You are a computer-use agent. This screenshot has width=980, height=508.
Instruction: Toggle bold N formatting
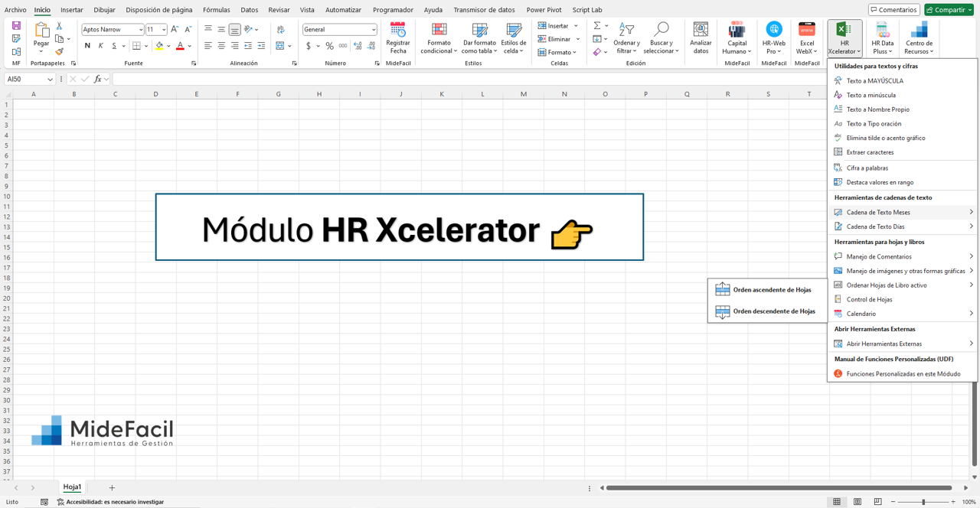click(x=87, y=46)
